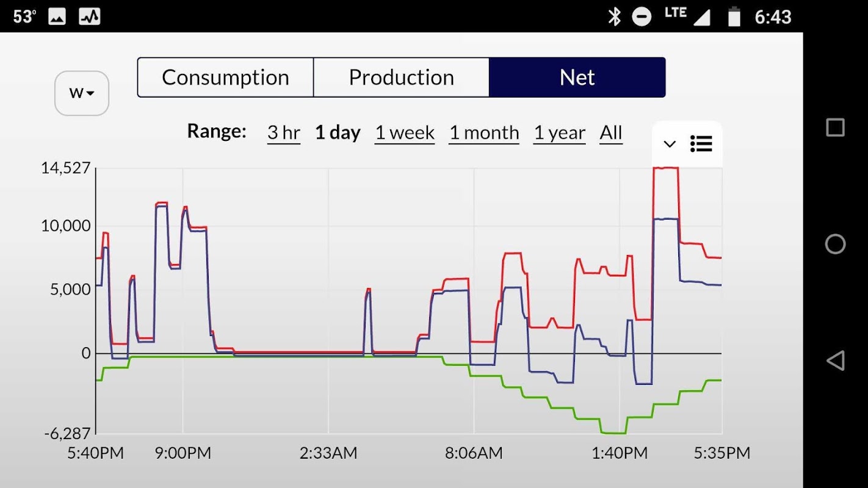Set range to 1 day

pos(338,132)
